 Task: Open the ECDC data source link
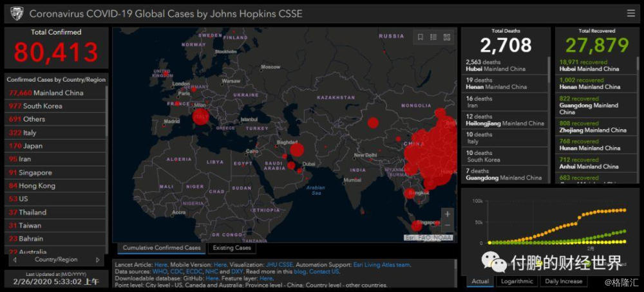[194, 271]
